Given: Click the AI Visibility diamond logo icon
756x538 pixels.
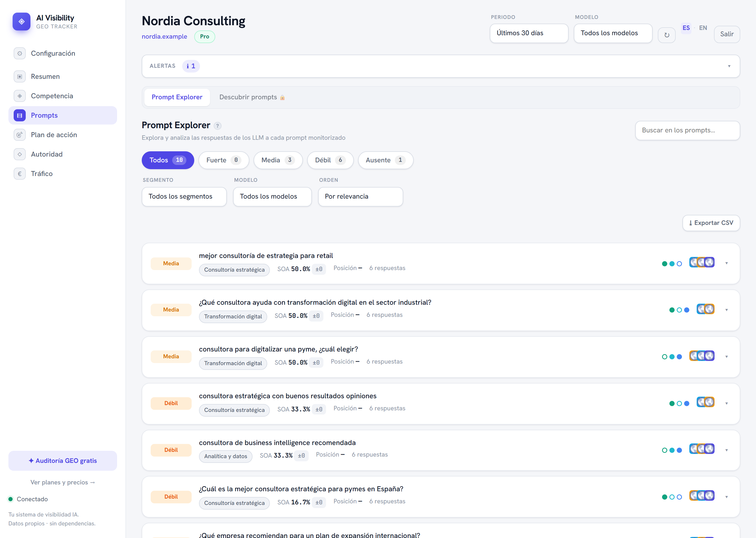Looking at the screenshot, I should coord(22,22).
